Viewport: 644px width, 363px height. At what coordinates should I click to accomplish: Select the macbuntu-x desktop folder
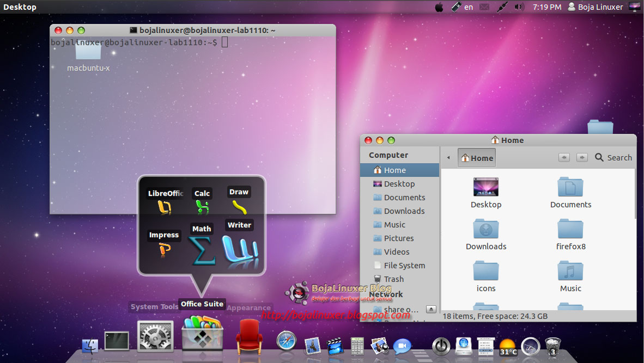[x=88, y=58]
